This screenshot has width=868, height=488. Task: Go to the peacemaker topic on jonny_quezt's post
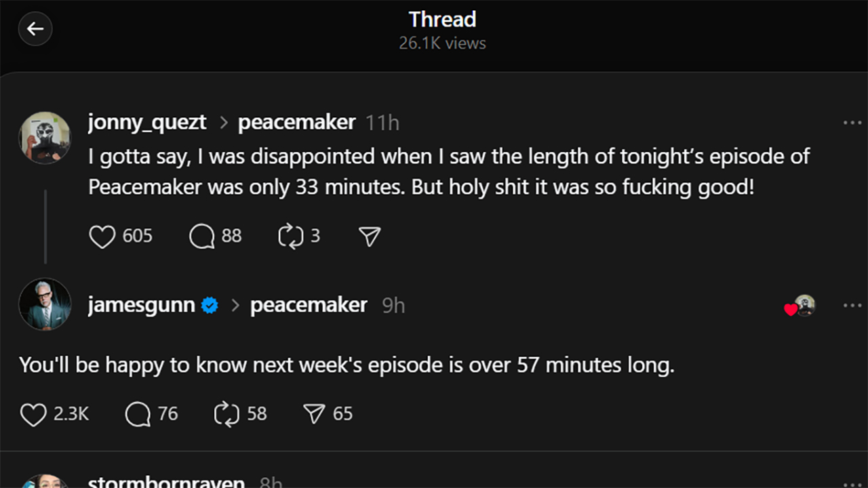pyautogui.click(x=296, y=123)
